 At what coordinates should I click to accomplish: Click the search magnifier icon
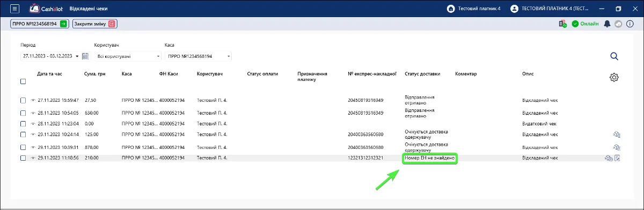point(614,56)
